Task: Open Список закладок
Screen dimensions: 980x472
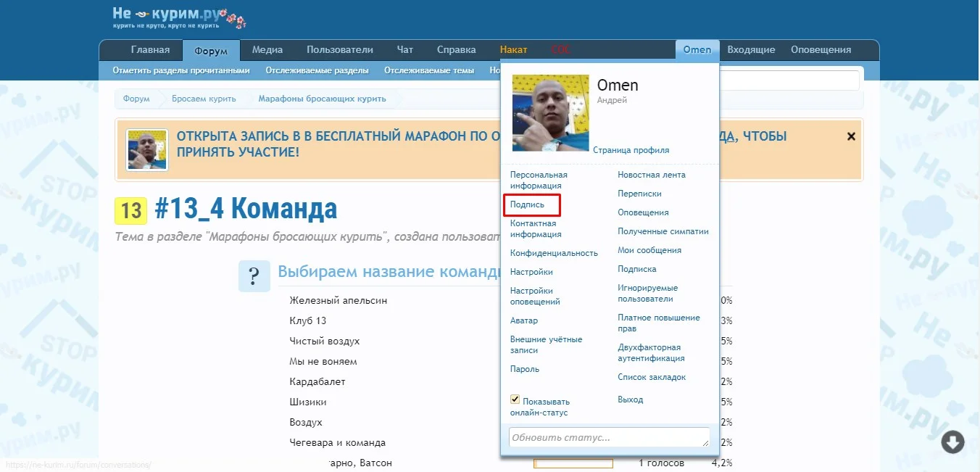Action: click(x=652, y=377)
